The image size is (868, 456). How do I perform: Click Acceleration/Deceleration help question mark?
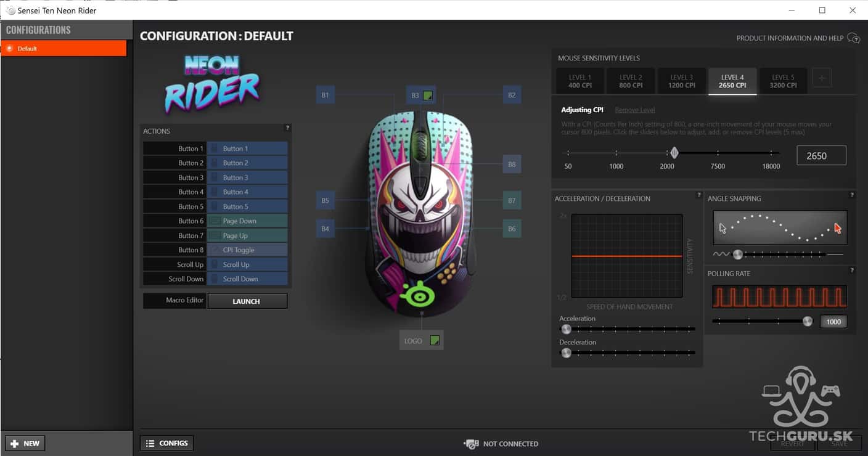pos(698,195)
